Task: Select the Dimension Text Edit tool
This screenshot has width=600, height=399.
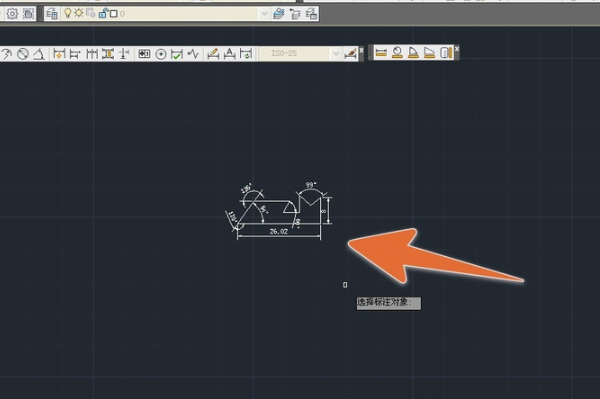Action: coord(229,54)
